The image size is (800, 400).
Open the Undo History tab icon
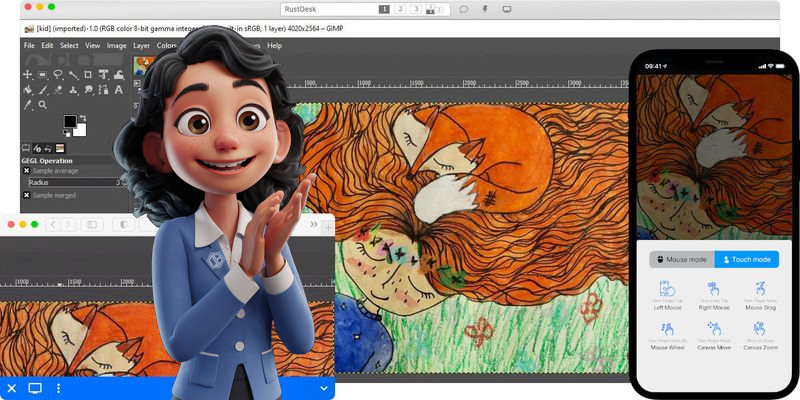[x=48, y=148]
